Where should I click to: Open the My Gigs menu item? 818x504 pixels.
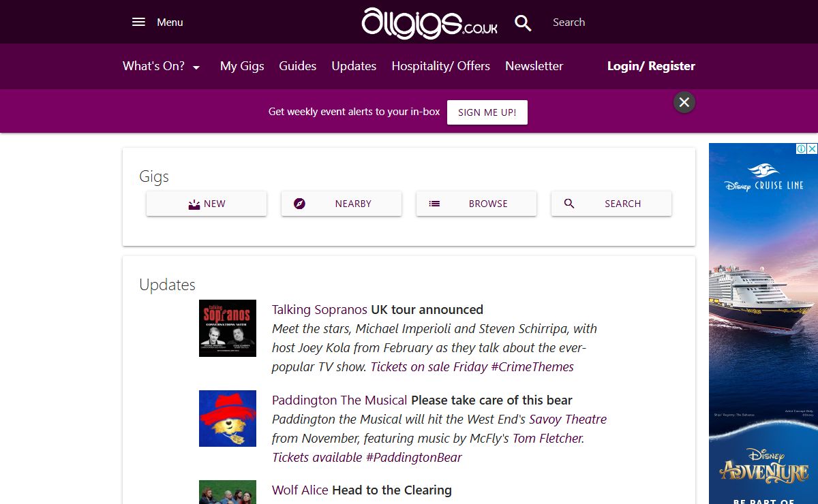click(x=242, y=66)
